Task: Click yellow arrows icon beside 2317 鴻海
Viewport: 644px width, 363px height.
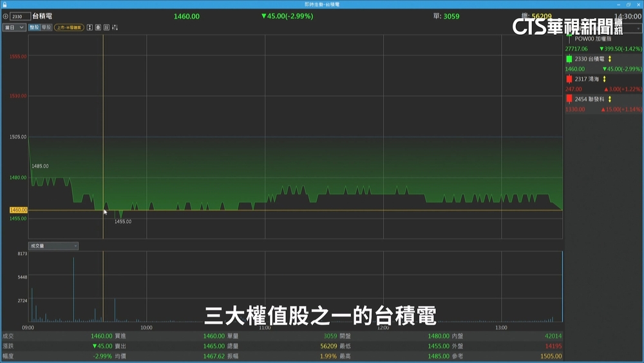Action: 604,79
